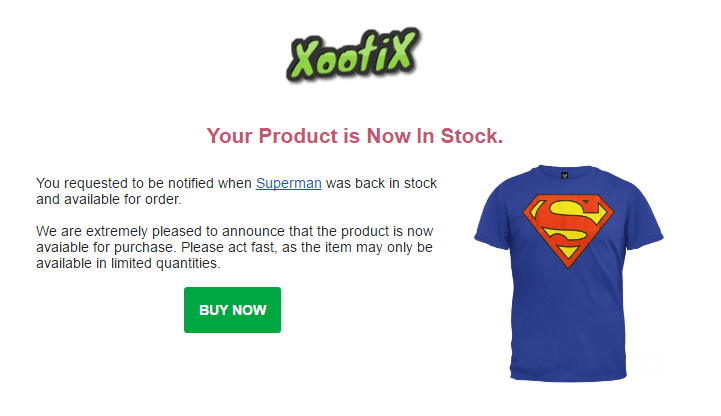Open the Superman product link
The height and width of the screenshot is (416, 721).
(x=288, y=183)
